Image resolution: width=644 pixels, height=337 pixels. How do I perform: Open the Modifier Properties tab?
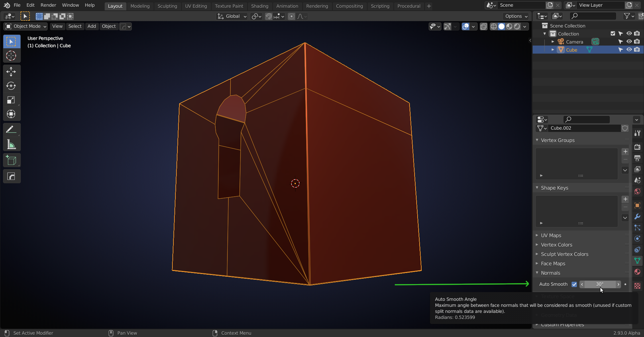pos(637,217)
